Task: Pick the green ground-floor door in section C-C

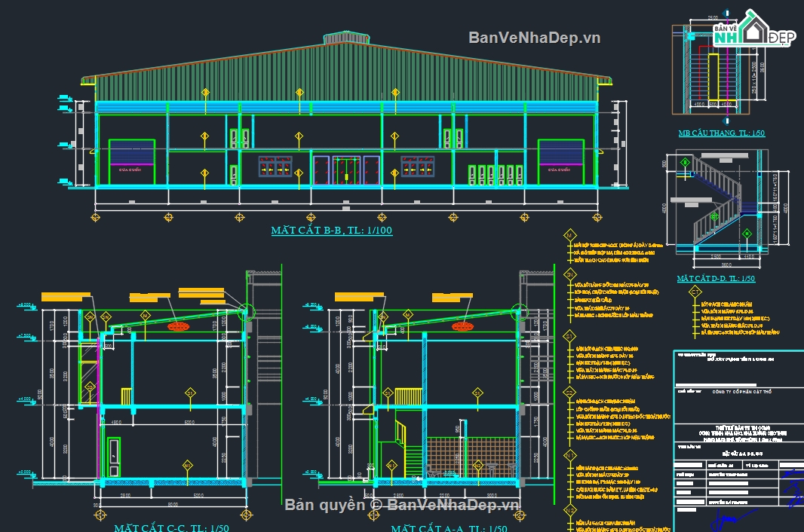Action: pyautogui.click(x=113, y=457)
